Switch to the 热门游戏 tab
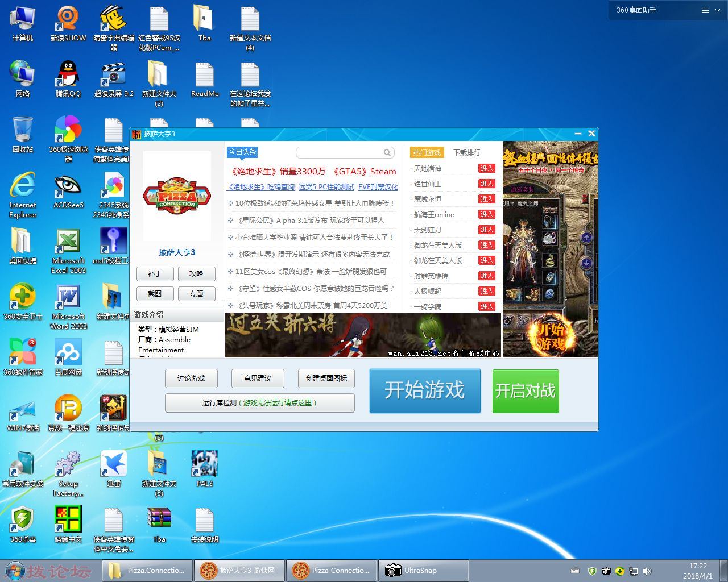728x582 pixels. [x=427, y=152]
